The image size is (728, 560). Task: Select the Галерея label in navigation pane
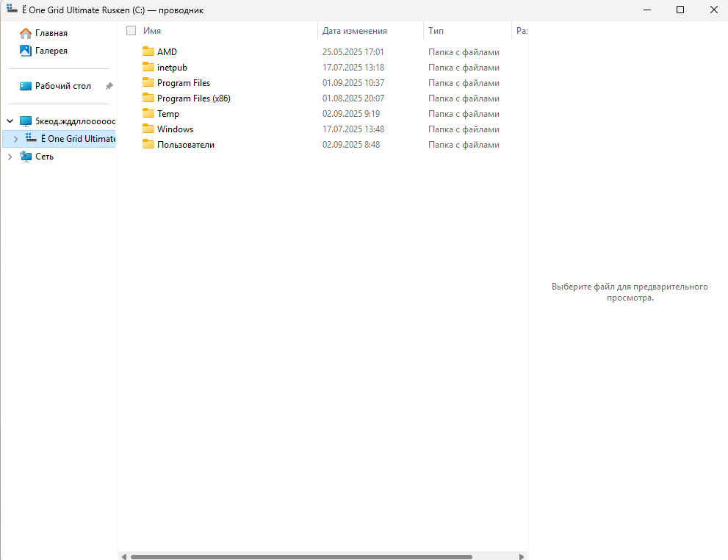(x=51, y=51)
